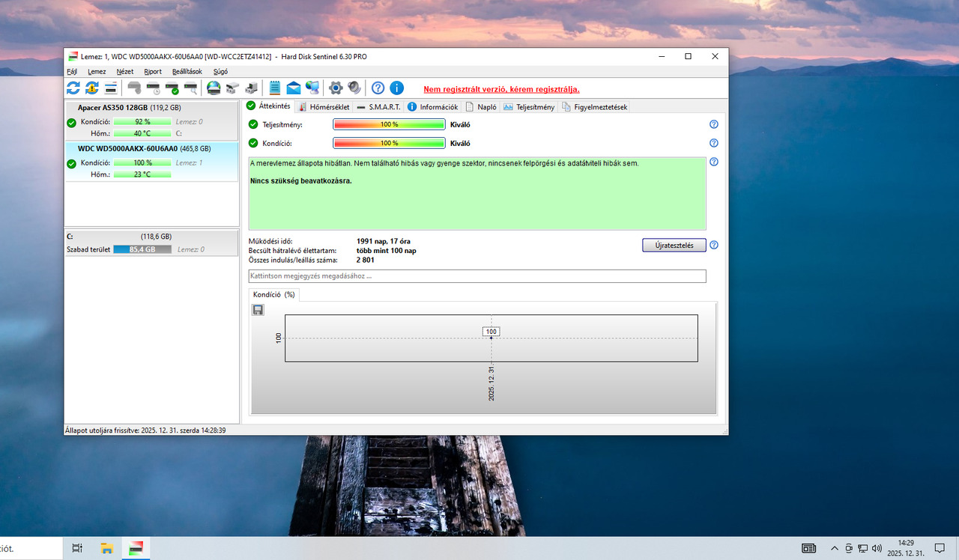Open the Napló tab
959x560 pixels.
[481, 107]
